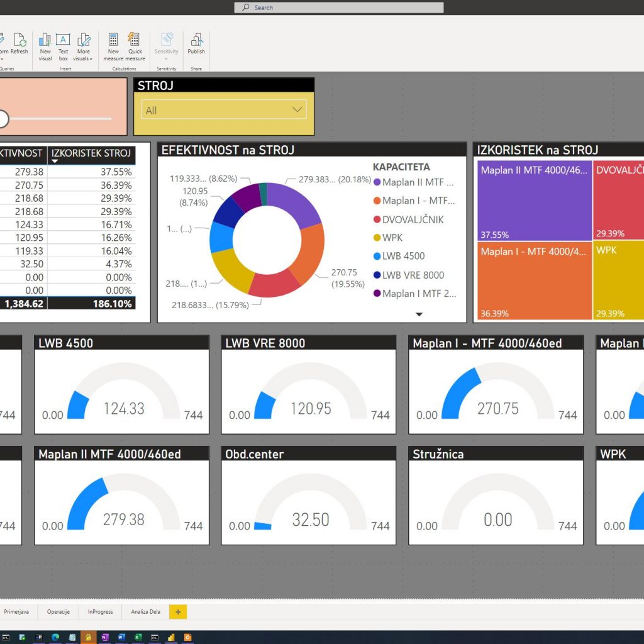Open Microsoft Edge from the taskbar
The height and width of the screenshot is (644, 644).
pos(55,638)
